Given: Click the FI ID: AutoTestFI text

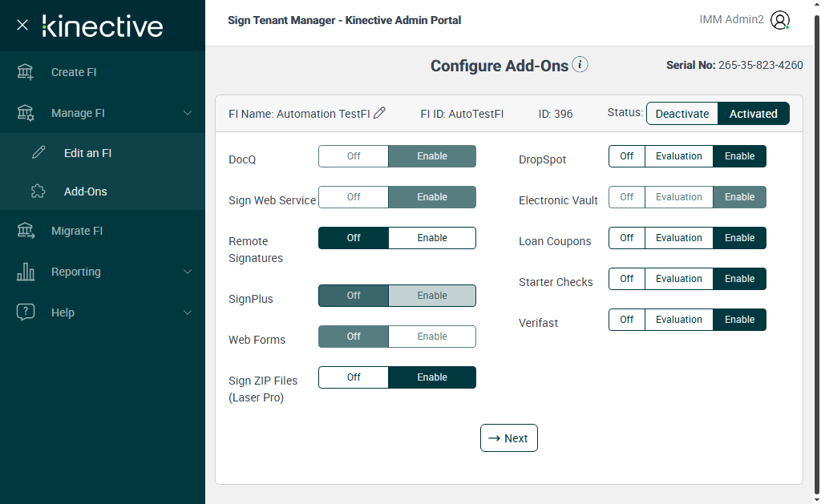Looking at the screenshot, I should click(462, 114).
